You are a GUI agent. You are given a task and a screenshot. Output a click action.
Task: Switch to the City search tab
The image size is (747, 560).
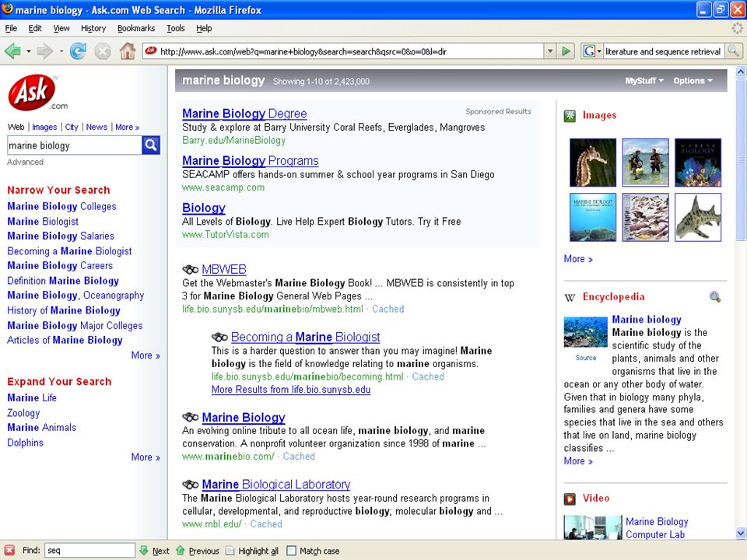tap(72, 127)
